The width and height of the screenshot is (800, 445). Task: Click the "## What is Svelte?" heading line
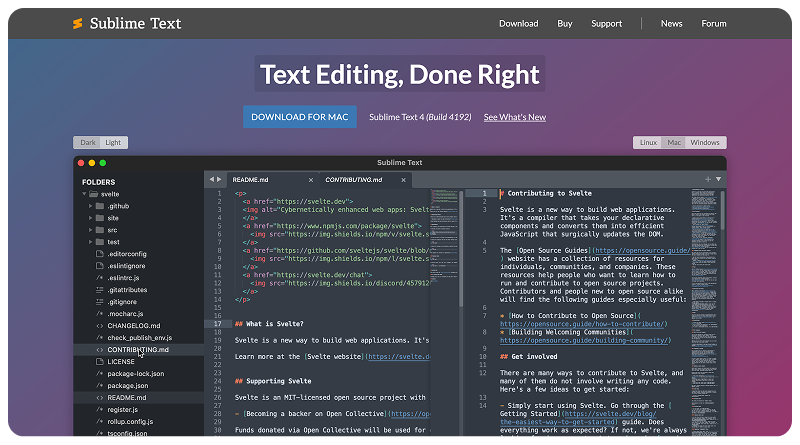269,324
